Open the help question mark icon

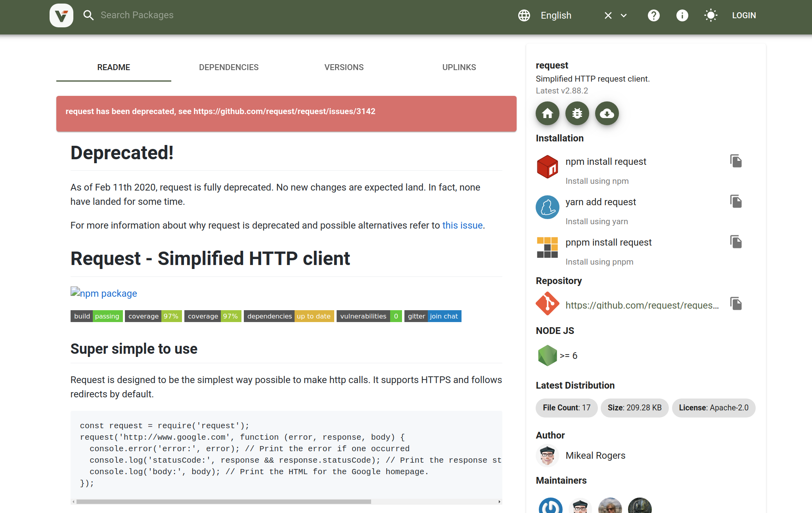[x=653, y=15]
